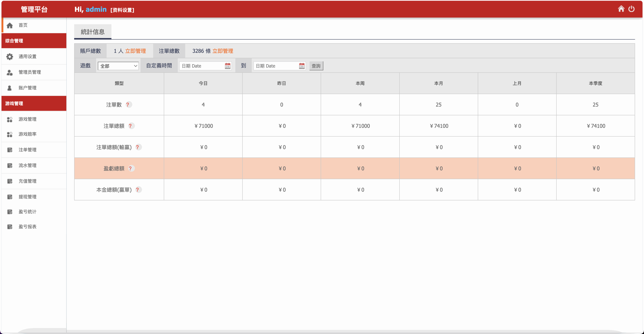Click the 盈亏统计 statistics icon
This screenshot has height=334, width=644.
pyautogui.click(x=10, y=212)
